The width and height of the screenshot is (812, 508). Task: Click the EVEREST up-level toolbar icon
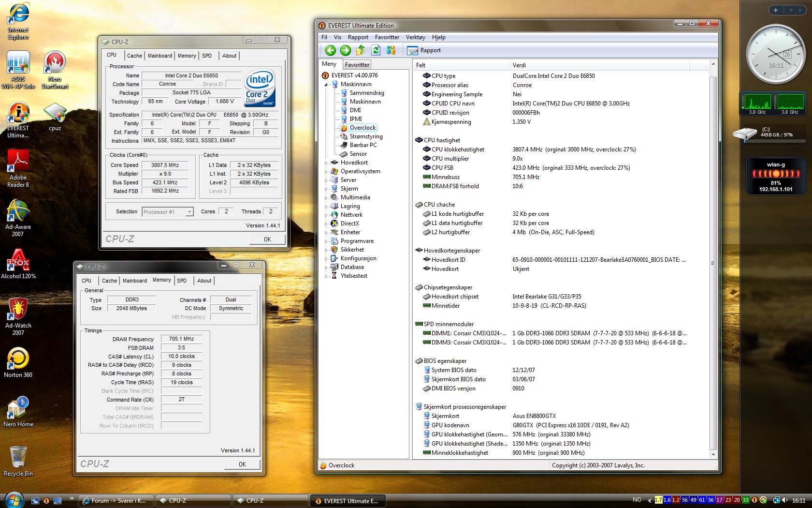coord(361,50)
